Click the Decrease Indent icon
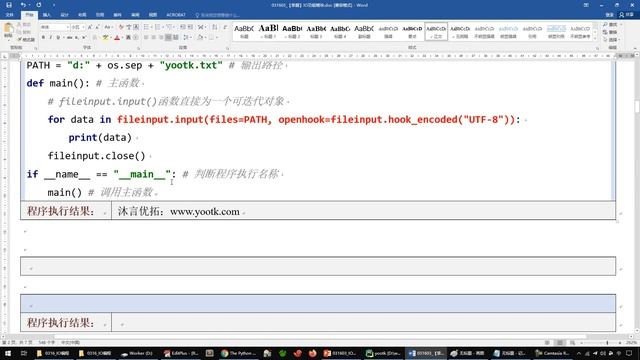 click(183, 27)
